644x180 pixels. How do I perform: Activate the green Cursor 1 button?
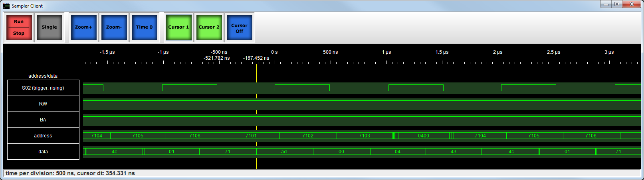[x=178, y=27]
